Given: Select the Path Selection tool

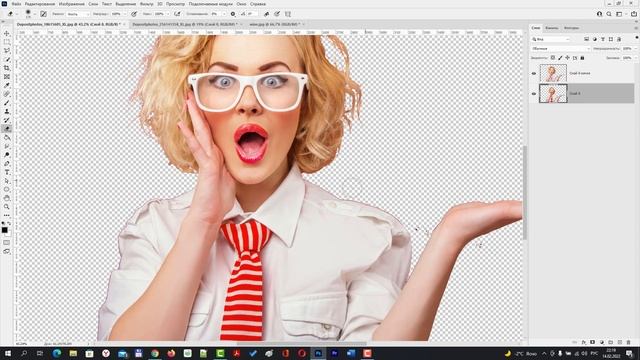Looking at the screenshot, I should [7, 181].
